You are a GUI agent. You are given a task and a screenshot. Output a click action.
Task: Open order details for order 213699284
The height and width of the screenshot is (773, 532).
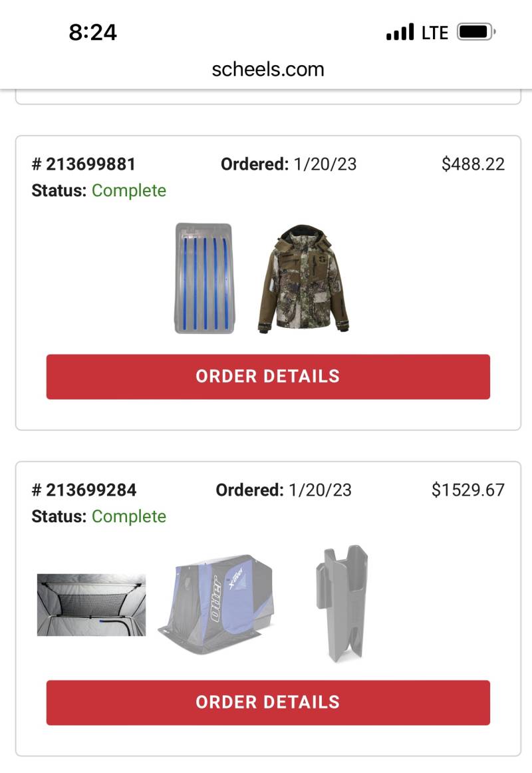268,702
